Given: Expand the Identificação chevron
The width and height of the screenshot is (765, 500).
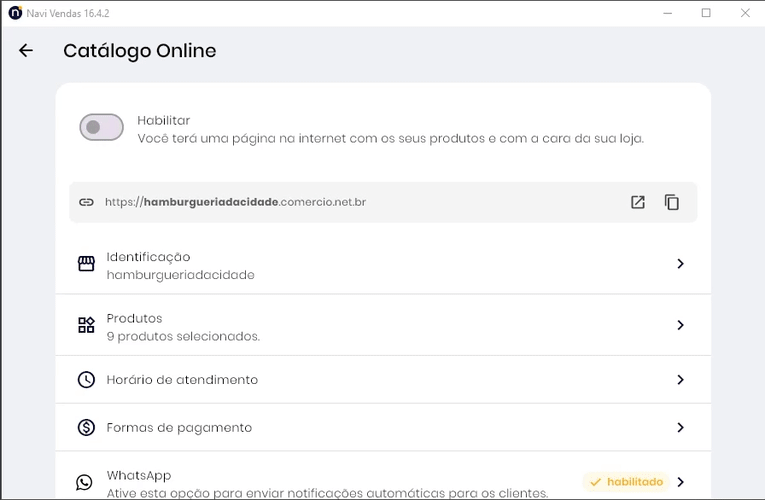Looking at the screenshot, I should [x=680, y=263].
